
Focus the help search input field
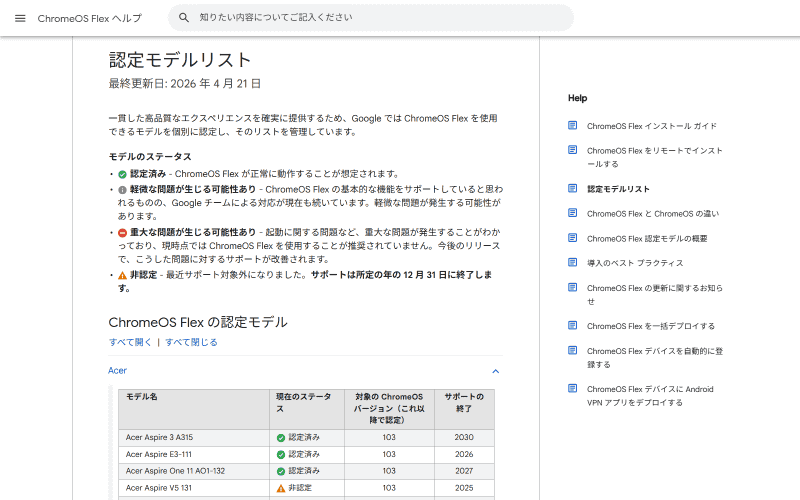[x=370, y=18]
